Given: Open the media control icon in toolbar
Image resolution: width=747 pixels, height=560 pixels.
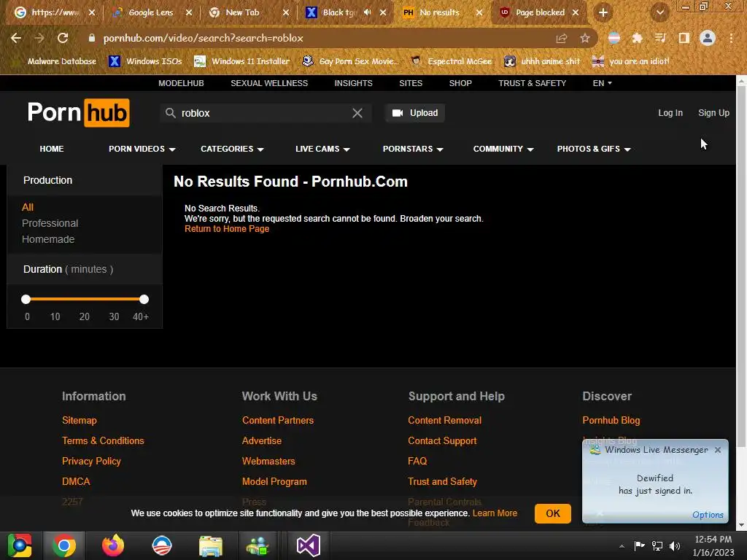Looking at the screenshot, I should pos(660,38).
